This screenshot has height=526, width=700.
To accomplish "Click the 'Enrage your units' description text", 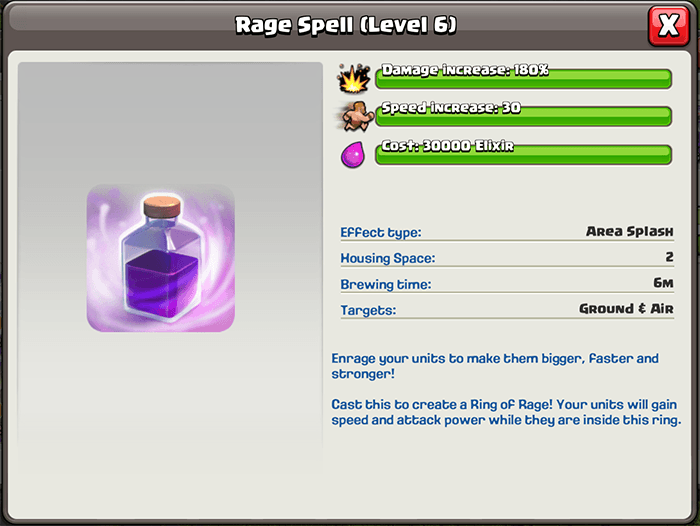I will click(495, 366).
